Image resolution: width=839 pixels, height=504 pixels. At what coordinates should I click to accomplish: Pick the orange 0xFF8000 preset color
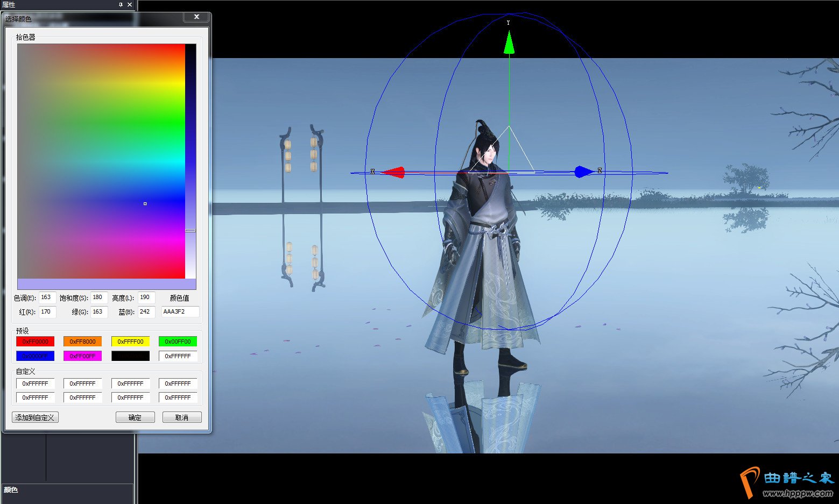tap(82, 342)
